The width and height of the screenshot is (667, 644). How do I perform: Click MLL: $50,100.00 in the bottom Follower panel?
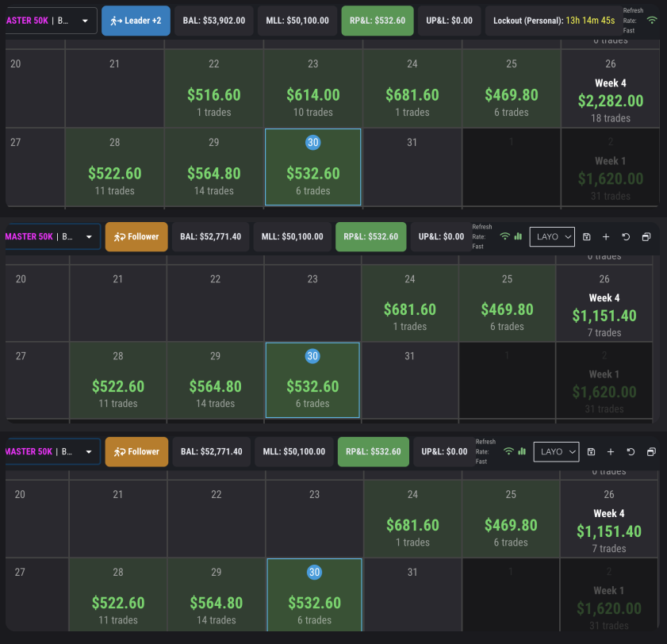coord(294,452)
